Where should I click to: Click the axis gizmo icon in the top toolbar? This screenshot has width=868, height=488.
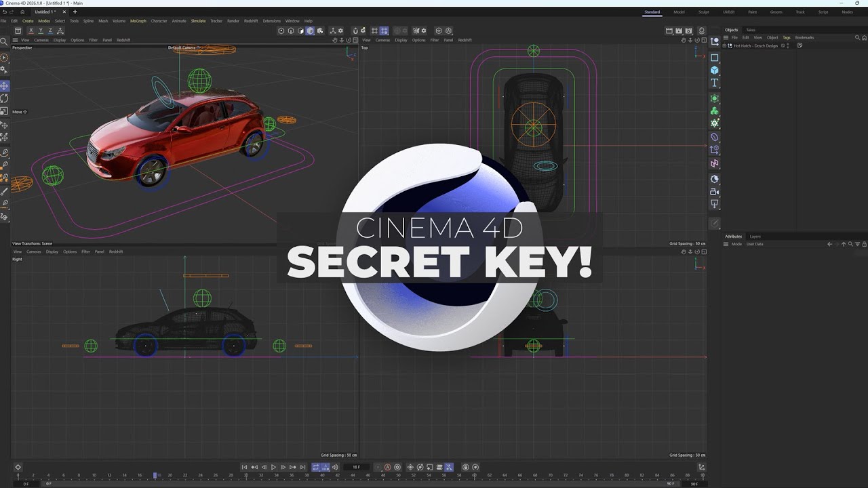pos(333,30)
